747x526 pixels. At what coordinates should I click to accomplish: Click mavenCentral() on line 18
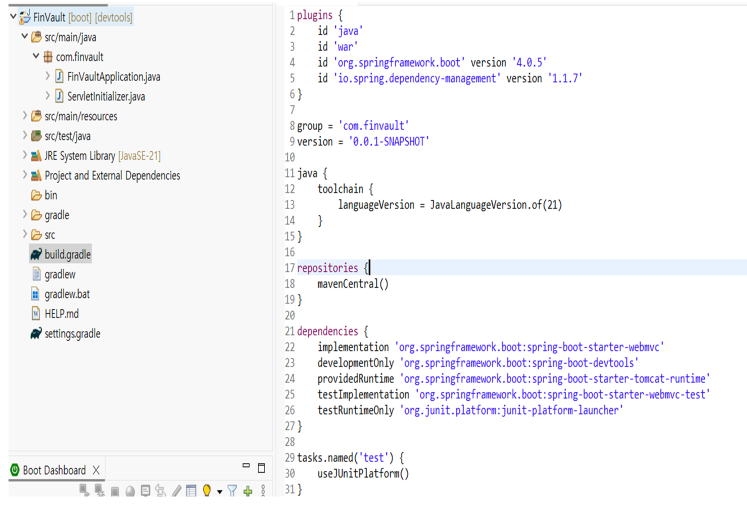point(353,284)
